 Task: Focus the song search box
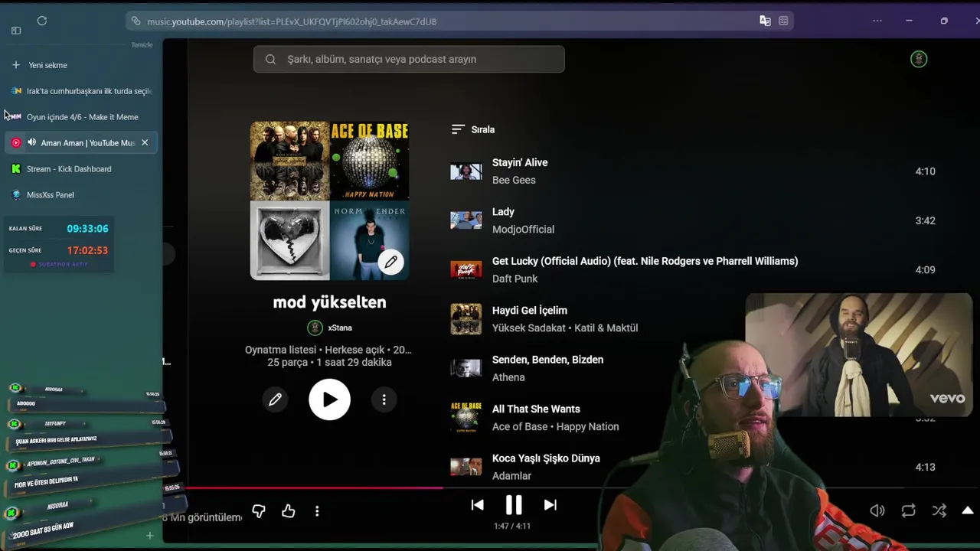click(409, 59)
